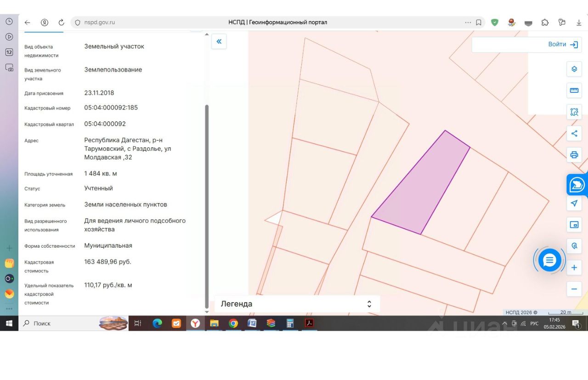The width and height of the screenshot is (588, 380).
Task: Bookmark this page in the address bar
Action: pyautogui.click(x=479, y=23)
